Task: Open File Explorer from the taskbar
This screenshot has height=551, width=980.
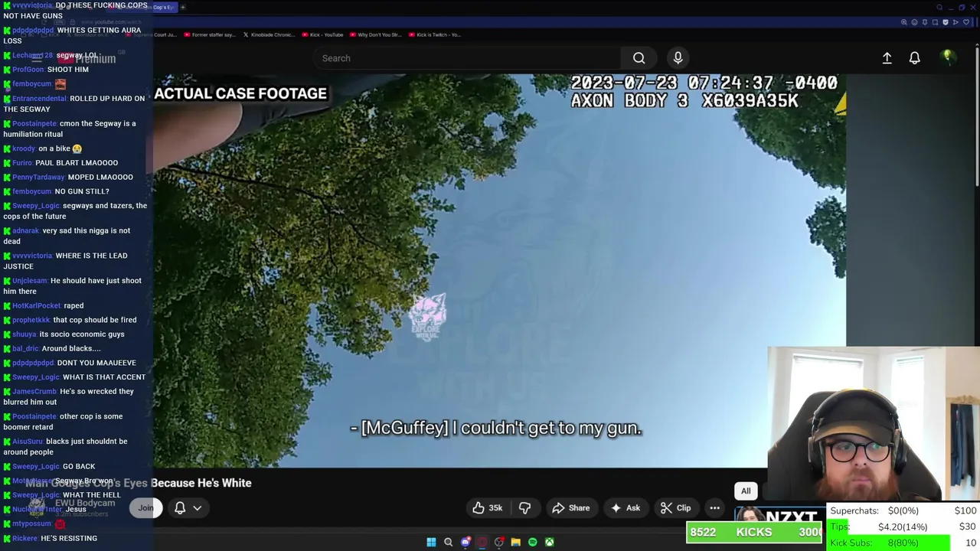Action: click(515, 542)
